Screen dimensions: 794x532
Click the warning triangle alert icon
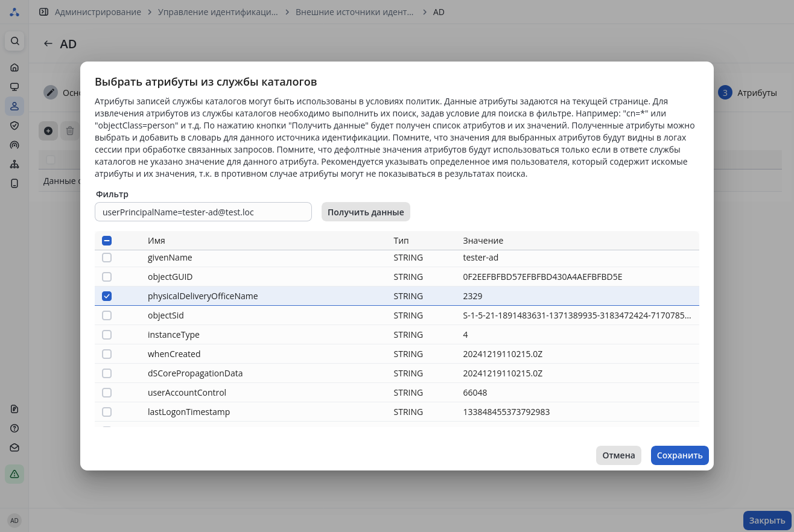(14, 474)
